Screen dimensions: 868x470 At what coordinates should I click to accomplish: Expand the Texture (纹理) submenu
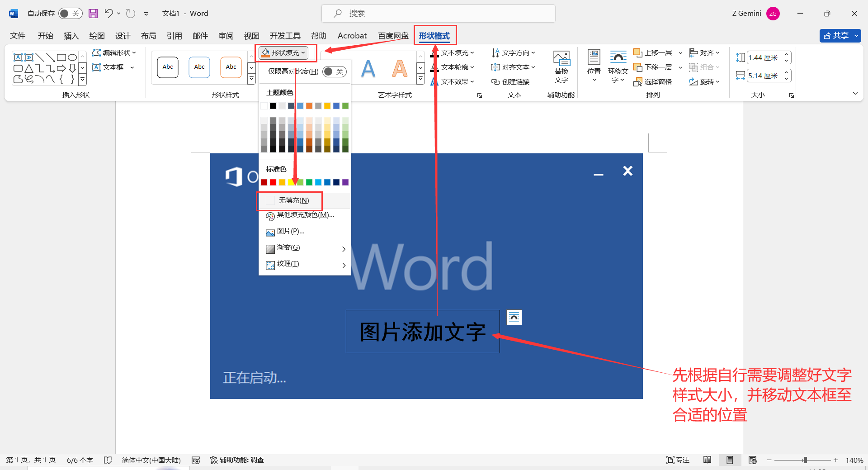click(x=305, y=264)
